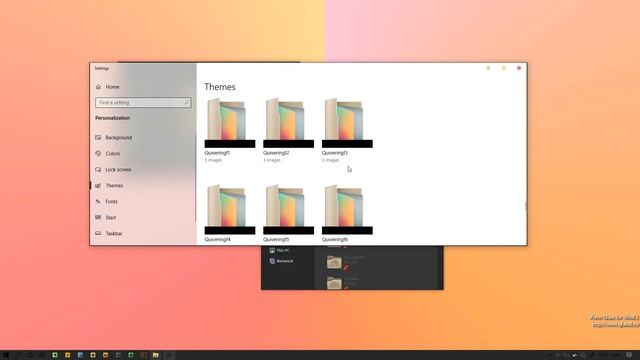
Task: Click the Quivering#3 theme name label
Action: coord(335,153)
